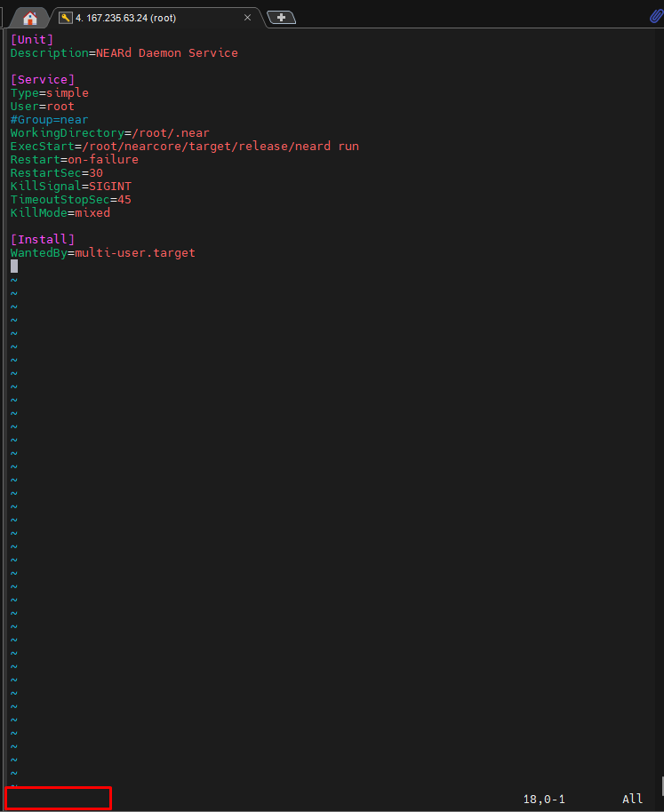
Task: Open the home tab icon
Action: [30, 18]
